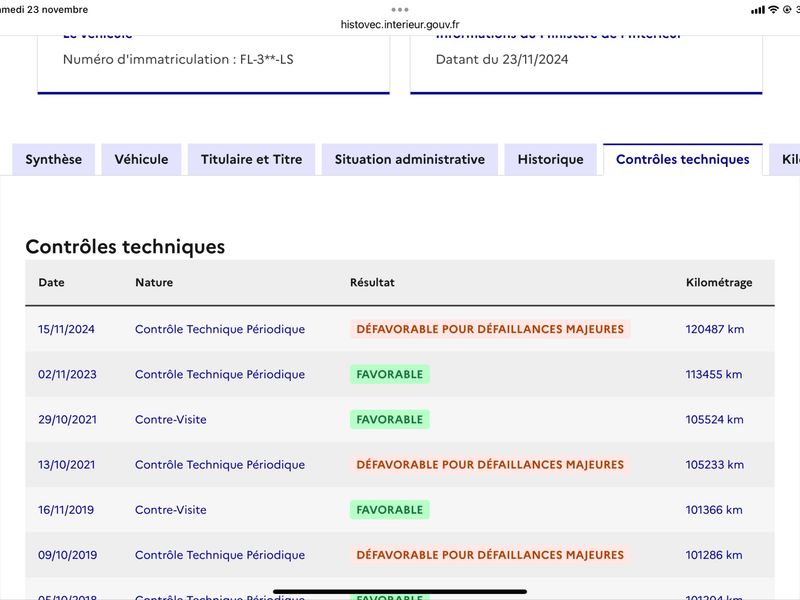Screen dimensions: 800x600
Task: Select the Situation administrative tab
Action: (x=410, y=159)
